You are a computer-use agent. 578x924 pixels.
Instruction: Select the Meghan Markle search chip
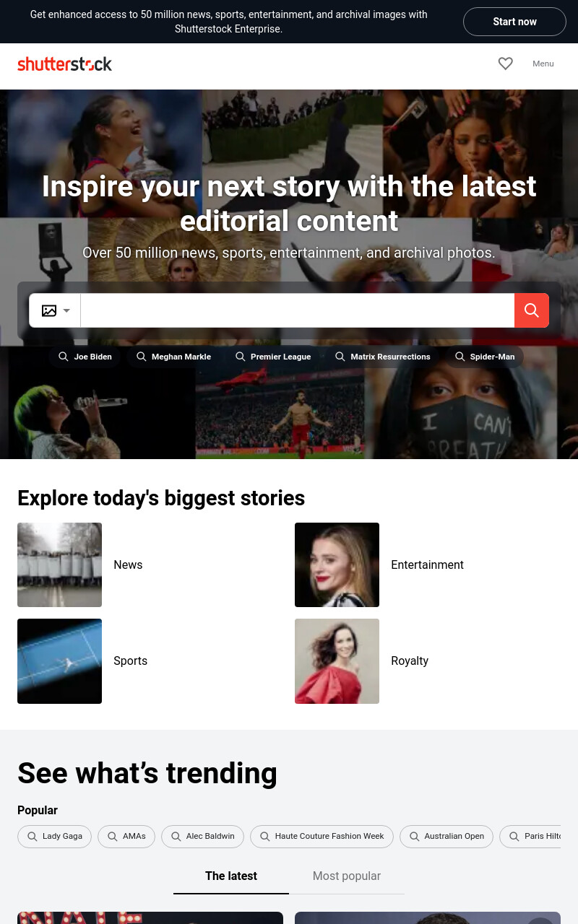click(174, 357)
